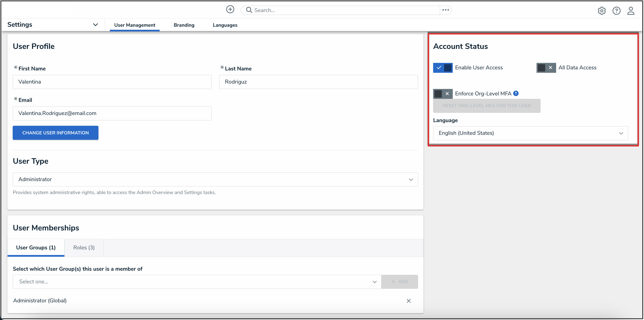Open the user account profile icon

631,11
